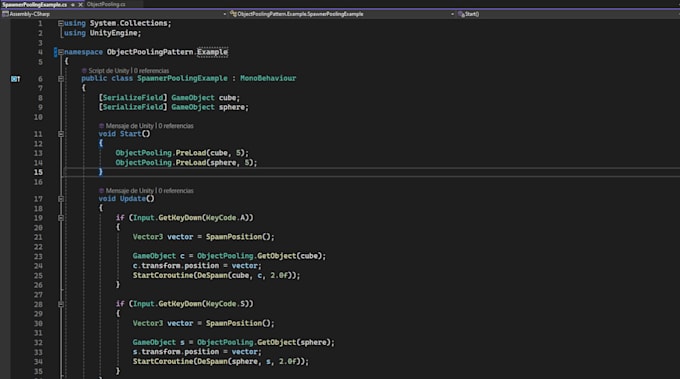Open 'Mensaje de Unity' CodeLens above Update()
Screen dimensions: 680x379
coord(129,191)
